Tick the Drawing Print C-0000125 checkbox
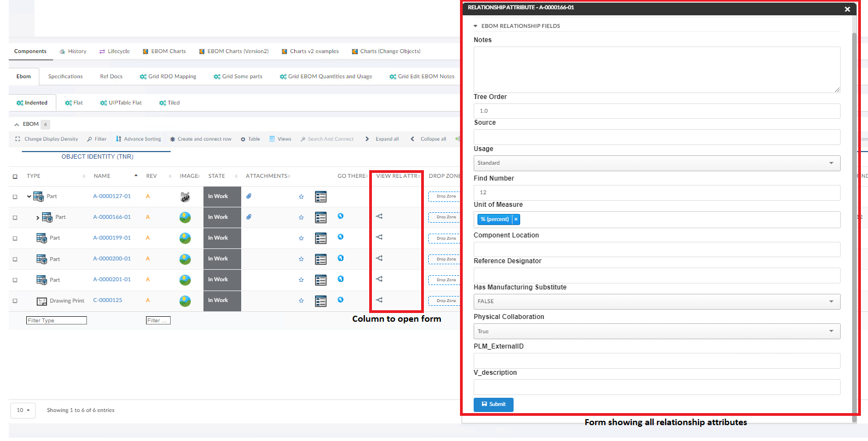Viewport: 868px width, 441px height. 15,301
